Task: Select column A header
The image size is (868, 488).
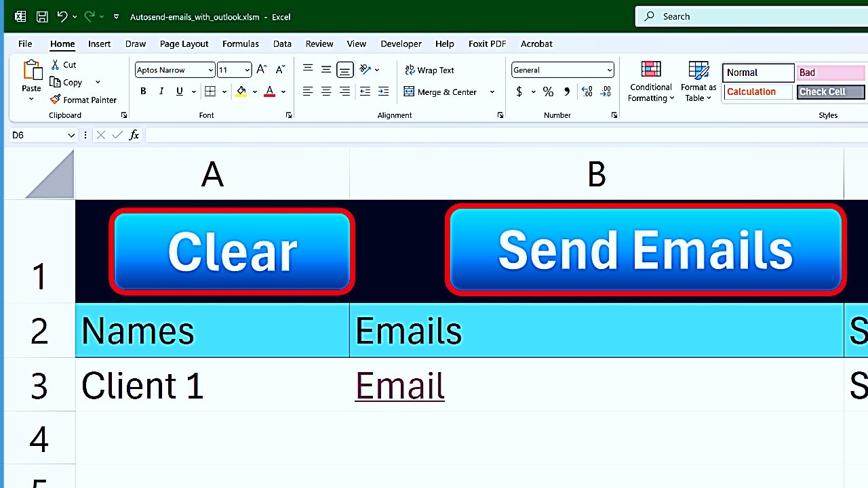Action: tap(212, 175)
